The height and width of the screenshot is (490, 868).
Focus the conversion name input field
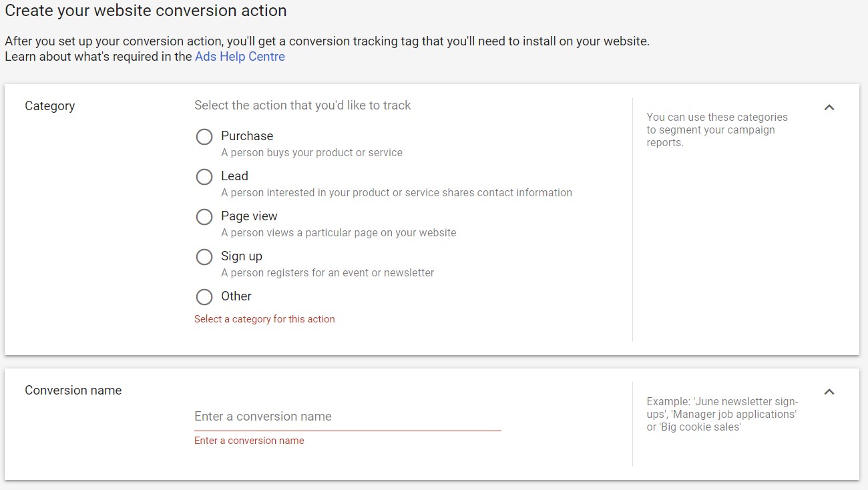[x=347, y=417]
